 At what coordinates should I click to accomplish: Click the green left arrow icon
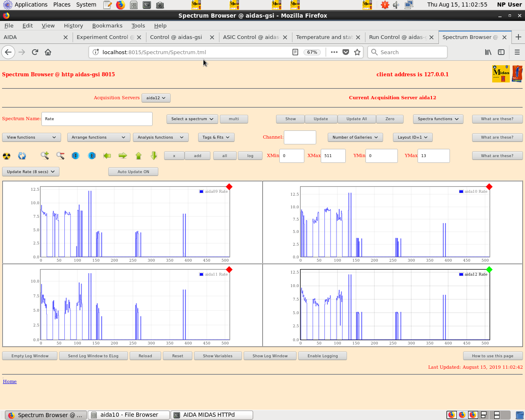(107, 155)
